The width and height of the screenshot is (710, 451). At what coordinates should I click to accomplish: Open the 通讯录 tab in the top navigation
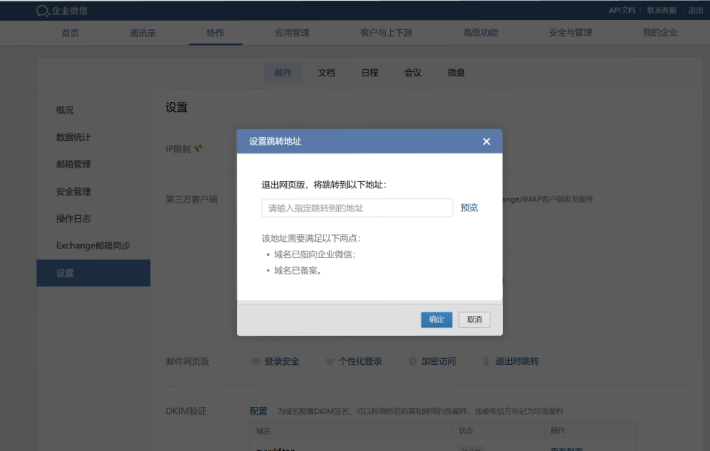(x=142, y=33)
